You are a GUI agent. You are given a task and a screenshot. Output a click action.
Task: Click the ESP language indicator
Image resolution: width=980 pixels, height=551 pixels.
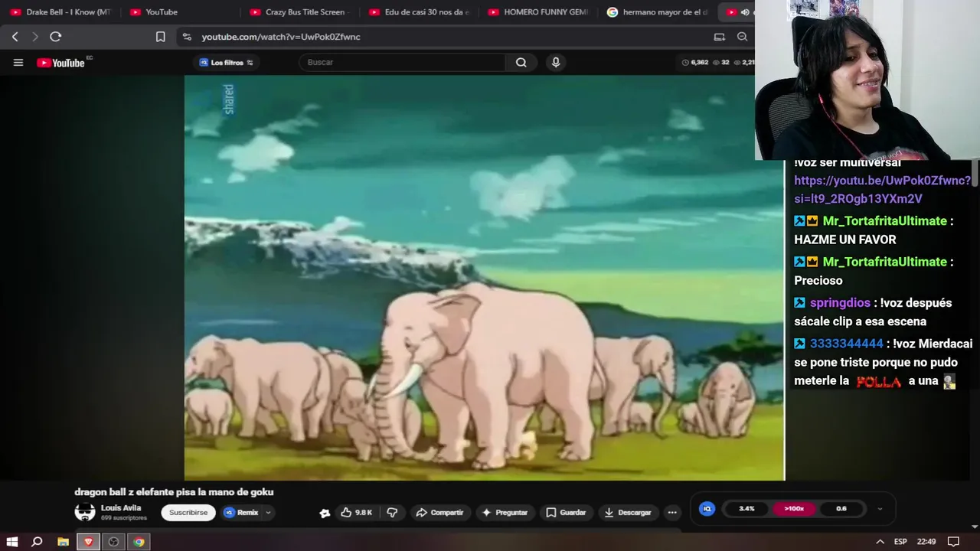[x=901, y=542]
